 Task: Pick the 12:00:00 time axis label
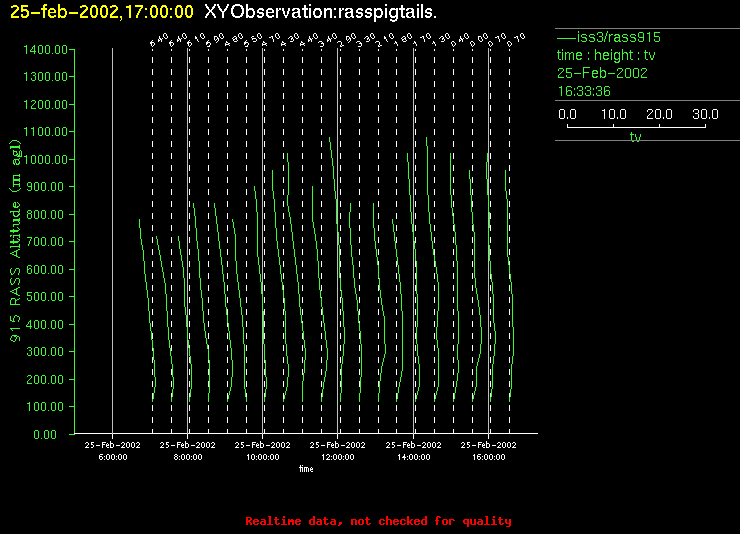coord(338,456)
